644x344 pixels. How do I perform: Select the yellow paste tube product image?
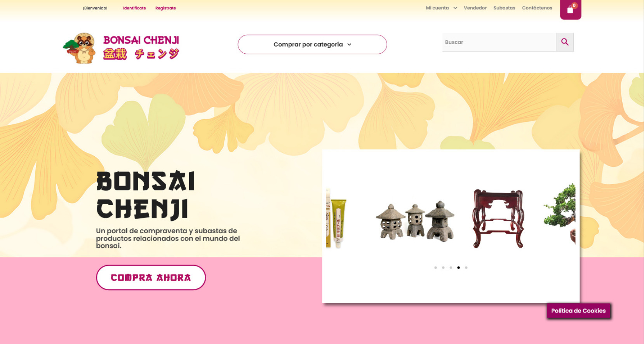point(336,218)
